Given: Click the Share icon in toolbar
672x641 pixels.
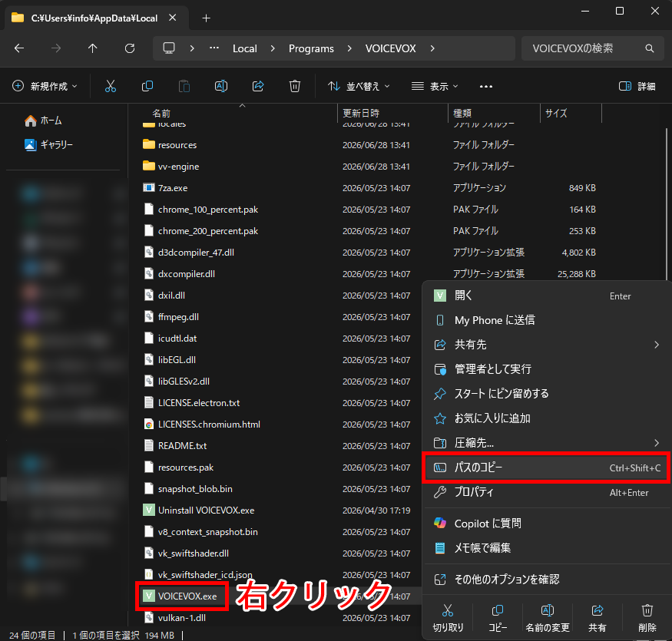Looking at the screenshot, I should tap(258, 86).
